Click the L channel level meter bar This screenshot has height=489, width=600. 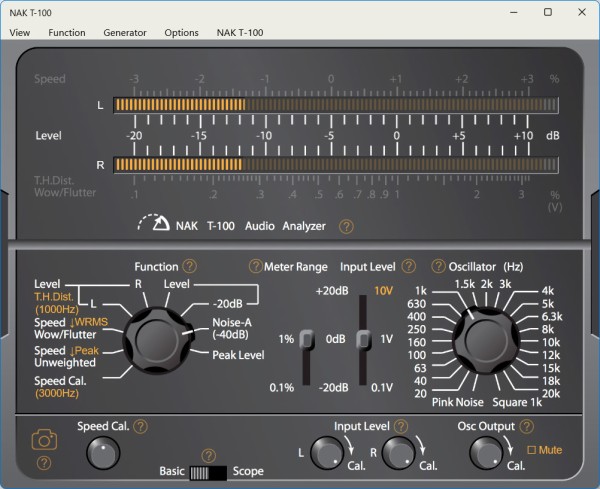click(x=336, y=105)
